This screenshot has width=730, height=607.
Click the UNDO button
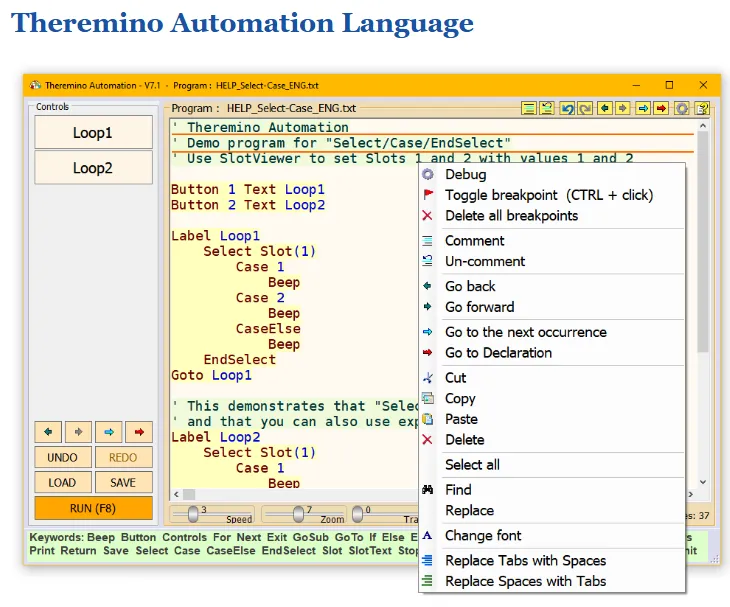coord(62,458)
